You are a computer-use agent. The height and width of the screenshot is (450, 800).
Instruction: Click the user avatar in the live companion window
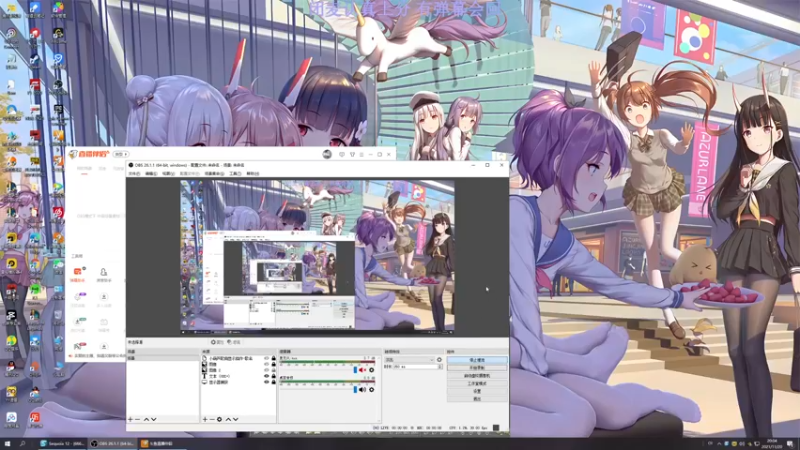327,154
